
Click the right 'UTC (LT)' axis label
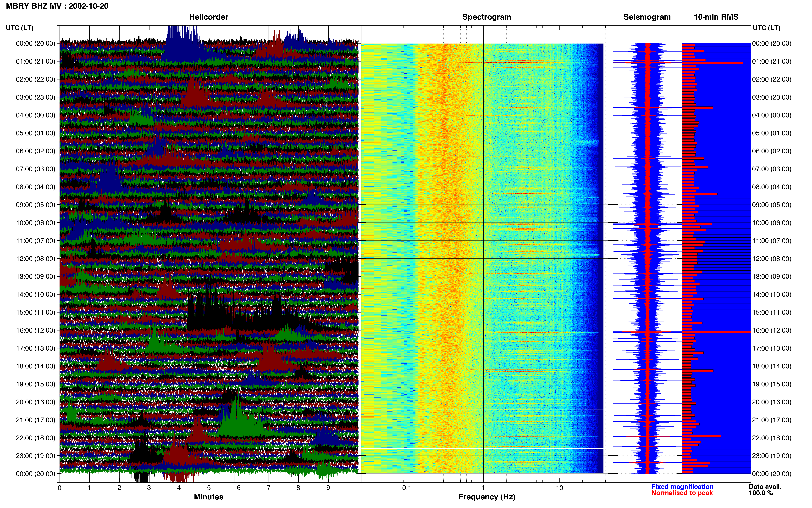point(766,28)
